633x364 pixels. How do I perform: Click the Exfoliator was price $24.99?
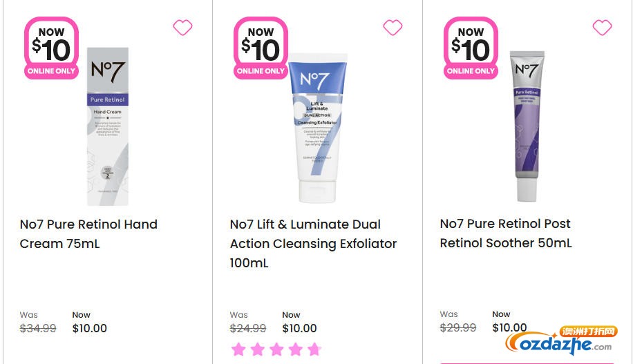248,328
